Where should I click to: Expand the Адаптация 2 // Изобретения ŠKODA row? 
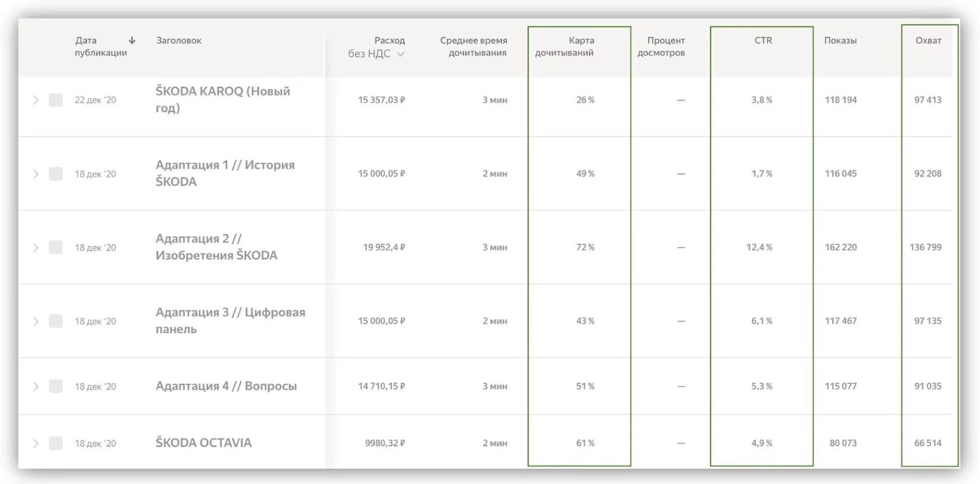click(x=36, y=248)
